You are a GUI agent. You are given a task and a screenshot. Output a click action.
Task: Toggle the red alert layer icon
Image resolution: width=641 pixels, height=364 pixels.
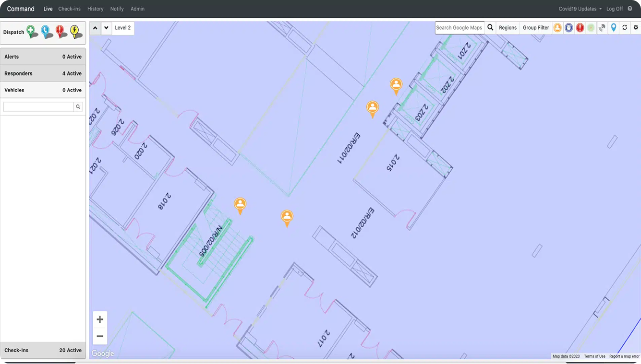580,28
